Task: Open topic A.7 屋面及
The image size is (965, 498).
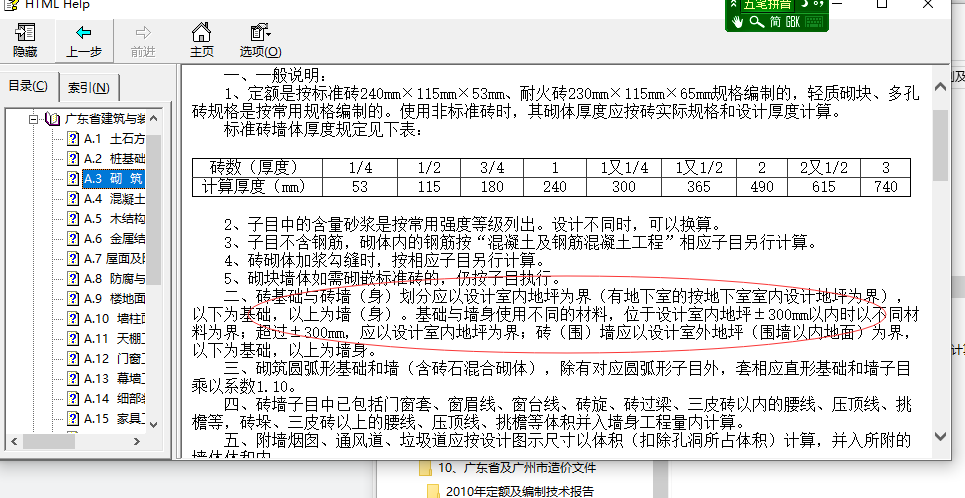Action: tap(114, 259)
